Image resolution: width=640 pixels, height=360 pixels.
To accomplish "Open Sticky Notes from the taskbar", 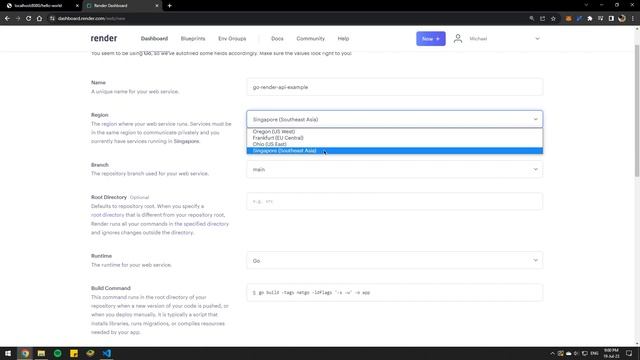I will (74, 353).
